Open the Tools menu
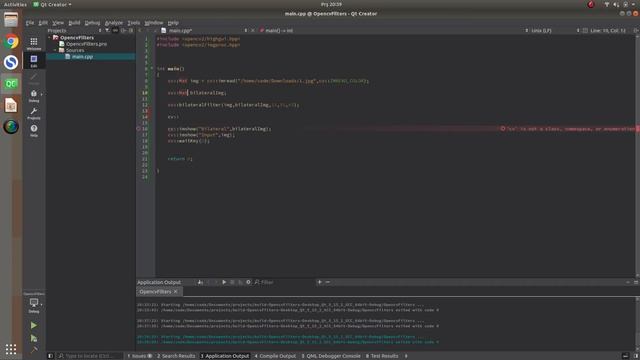The width and height of the screenshot is (640, 360). click(133, 23)
